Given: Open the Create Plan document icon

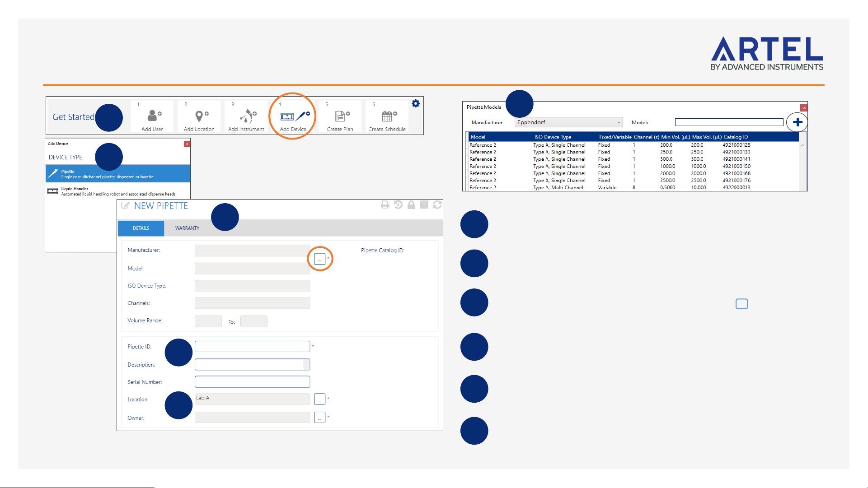Looking at the screenshot, I should (x=342, y=116).
